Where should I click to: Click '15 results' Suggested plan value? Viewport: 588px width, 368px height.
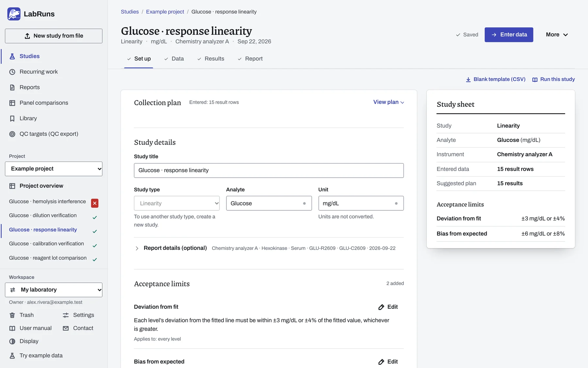pos(510,184)
